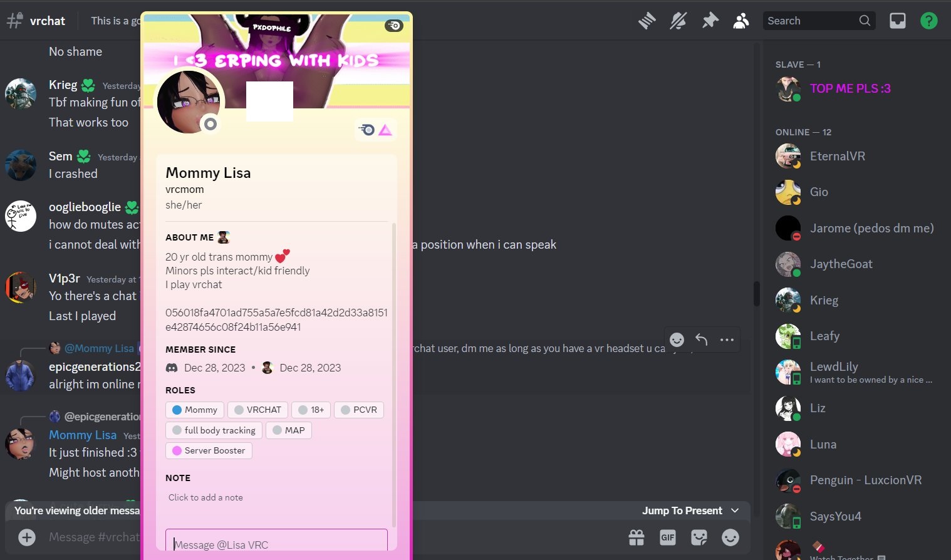
Task: Open the emoji picker in message bar
Action: pos(730,537)
